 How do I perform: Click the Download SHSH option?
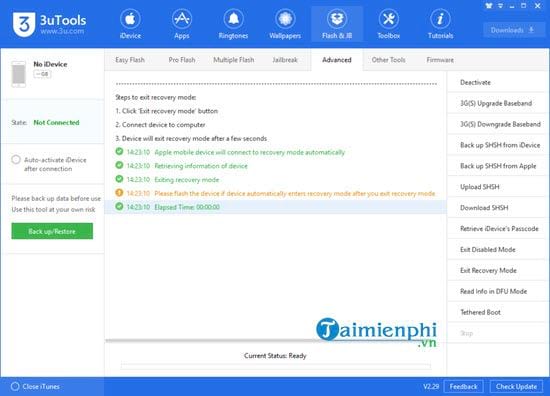coord(498,208)
